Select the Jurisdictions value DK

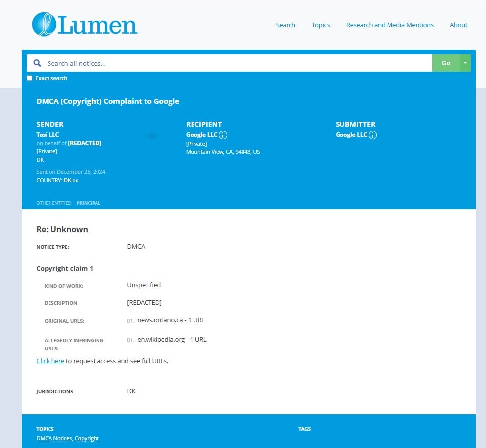coord(131,391)
